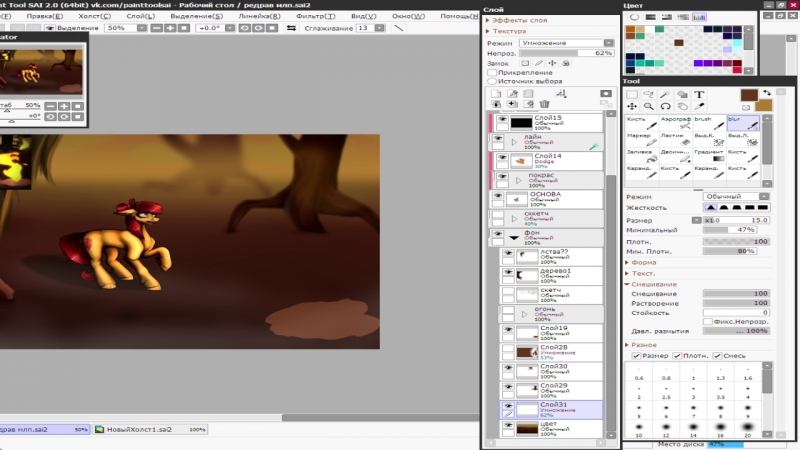Screen dimensions: 800x450
Task: Select the Move tool
Action: coord(632,106)
